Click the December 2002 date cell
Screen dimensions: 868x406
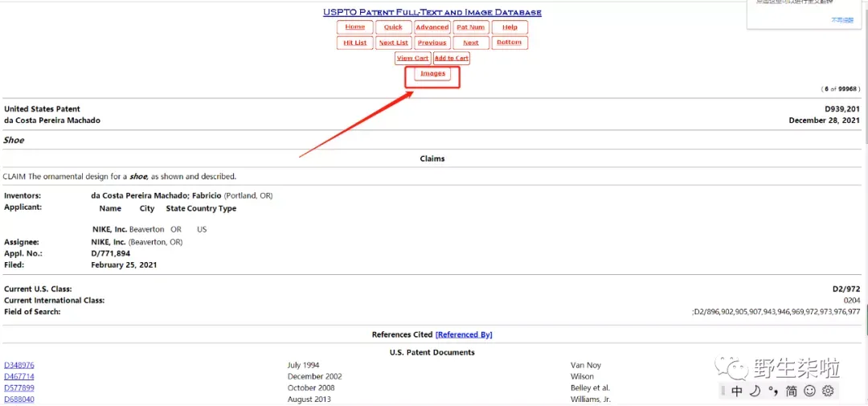[x=315, y=376]
